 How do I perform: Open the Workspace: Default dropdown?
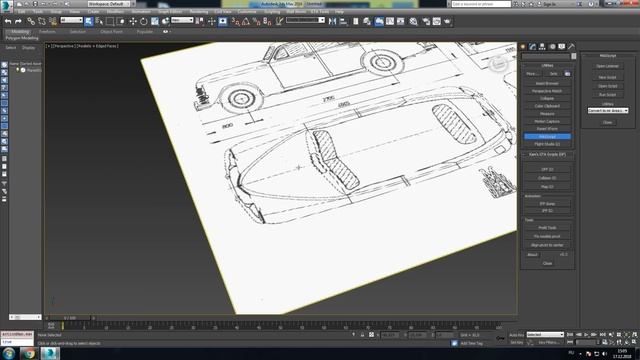109,4
